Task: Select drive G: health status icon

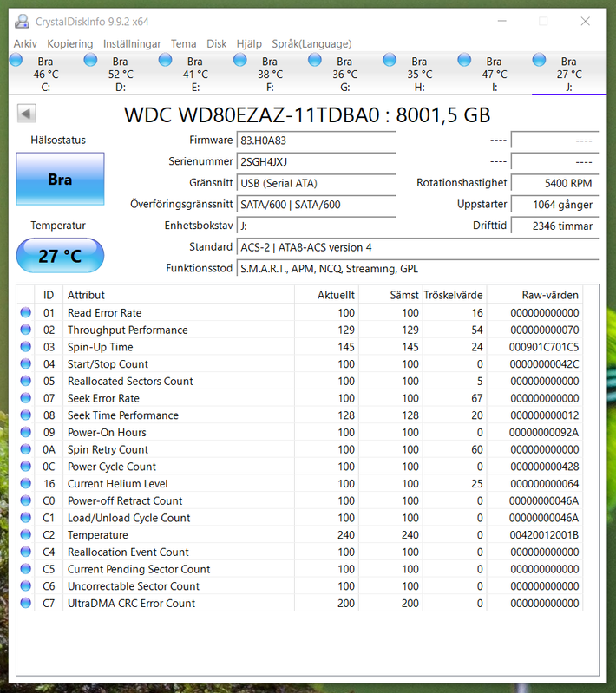Action: pos(315,60)
